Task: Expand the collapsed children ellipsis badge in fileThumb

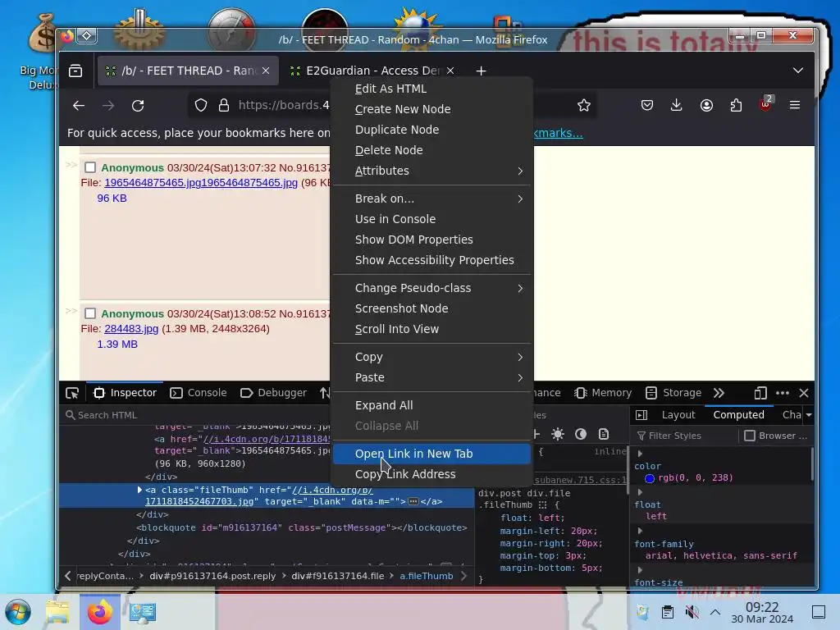Action: point(413,502)
